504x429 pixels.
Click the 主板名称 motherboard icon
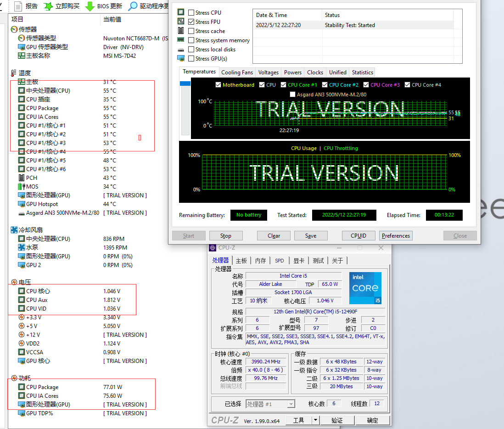tap(22, 56)
